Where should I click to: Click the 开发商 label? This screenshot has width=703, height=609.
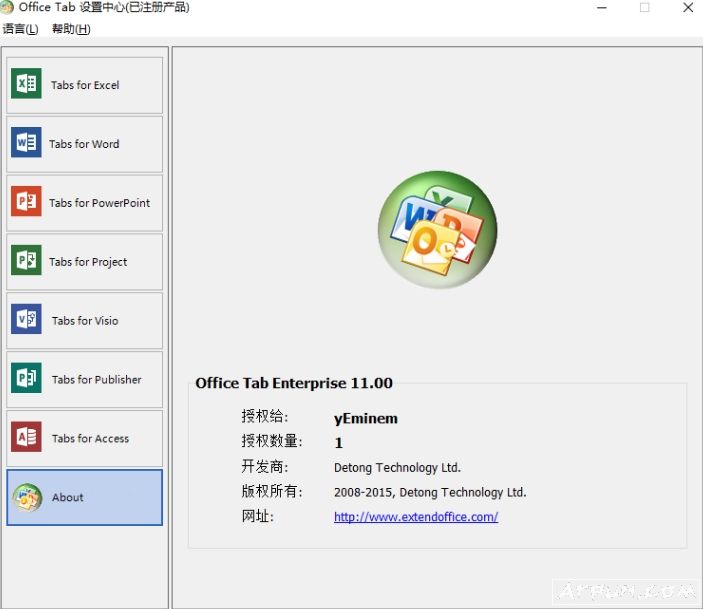[265, 466]
